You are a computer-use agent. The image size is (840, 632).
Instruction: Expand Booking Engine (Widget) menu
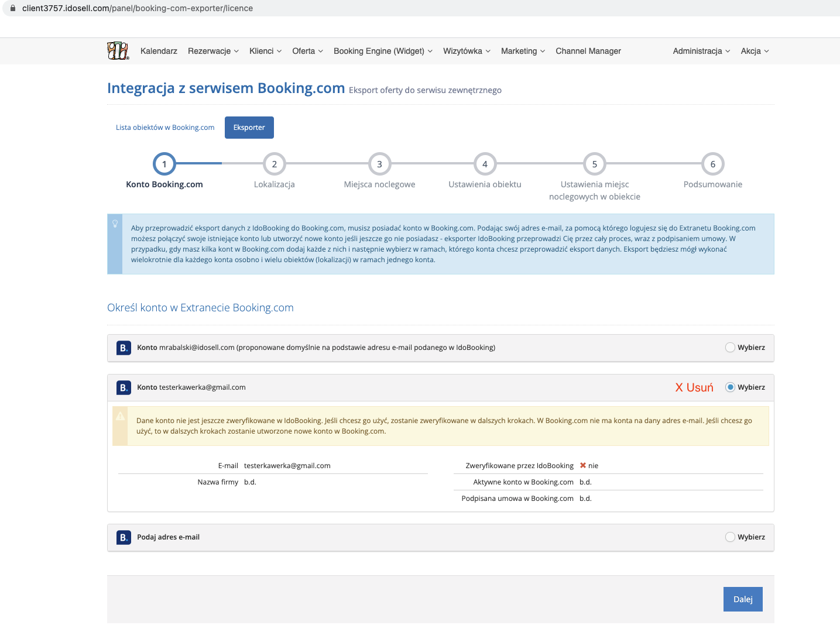(383, 51)
